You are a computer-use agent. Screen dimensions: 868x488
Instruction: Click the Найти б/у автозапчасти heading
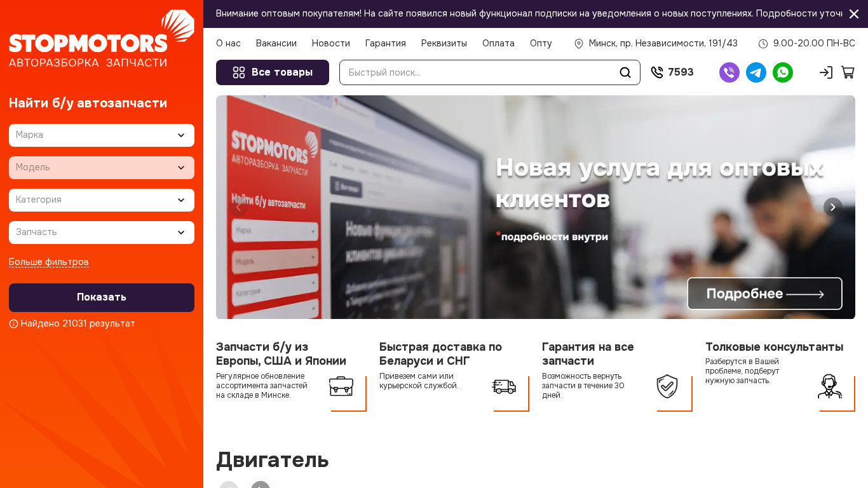click(x=88, y=103)
